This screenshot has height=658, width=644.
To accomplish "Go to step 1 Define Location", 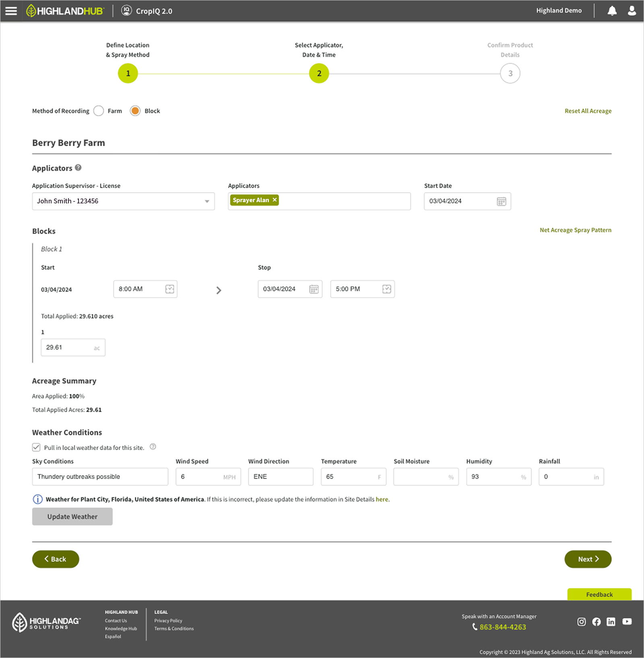I will pyautogui.click(x=128, y=74).
